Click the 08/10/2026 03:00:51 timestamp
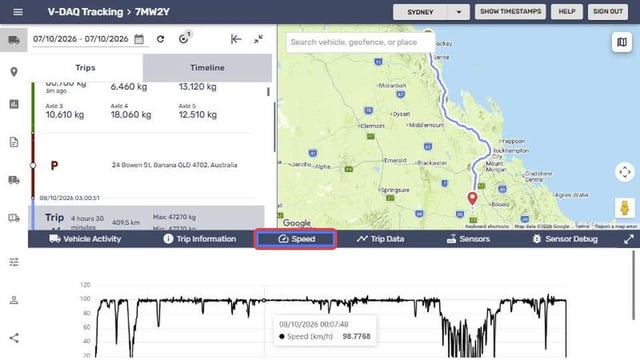Image resolution: width=640 pixels, height=360 pixels. click(x=69, y=198)
